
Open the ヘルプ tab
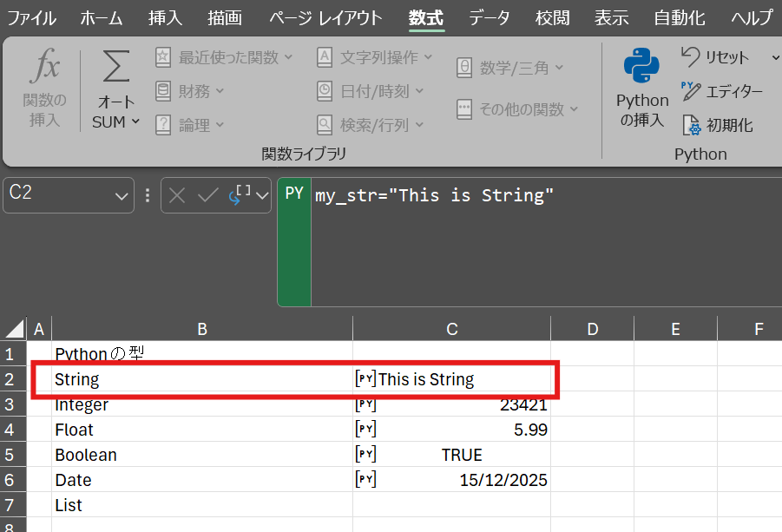click(752, 18)
